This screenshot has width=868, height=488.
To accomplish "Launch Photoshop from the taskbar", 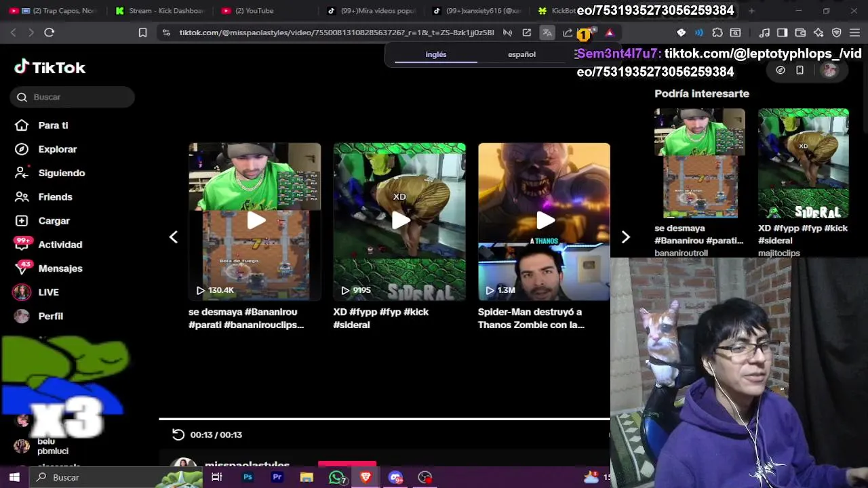I will coord(248,477).
